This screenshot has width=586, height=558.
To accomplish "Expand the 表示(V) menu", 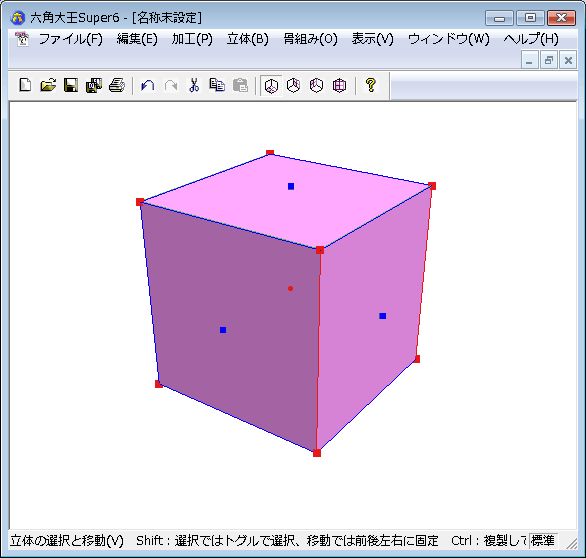I will point(373,39).
